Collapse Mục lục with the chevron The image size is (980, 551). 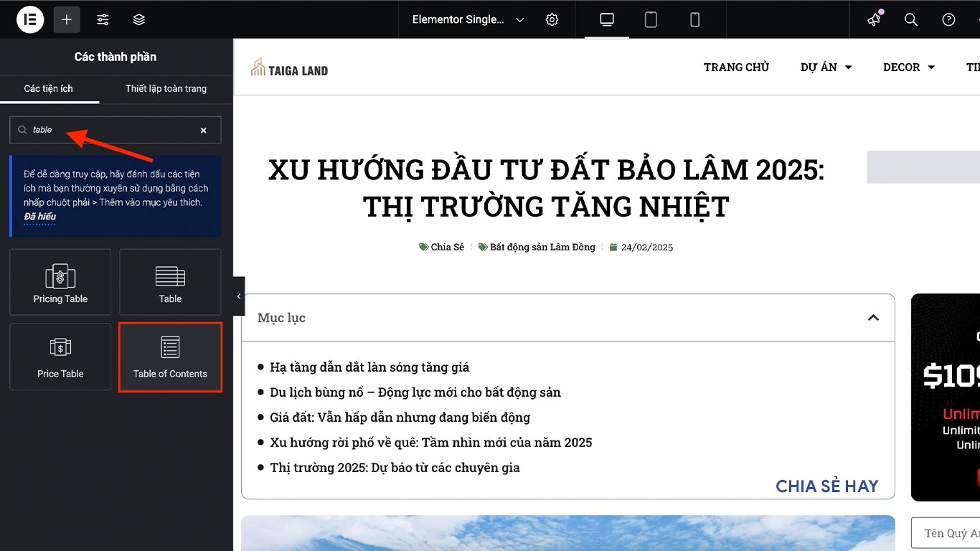(873, 317)
